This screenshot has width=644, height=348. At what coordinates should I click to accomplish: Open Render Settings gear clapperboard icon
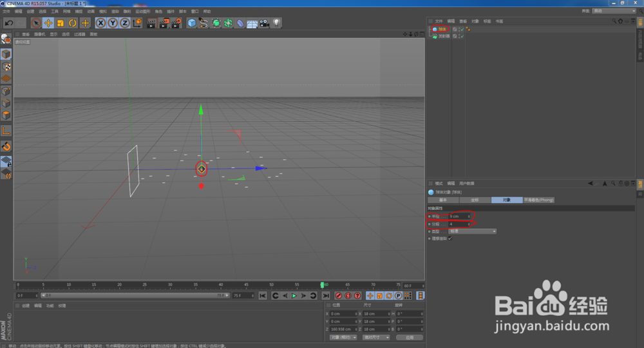coord(176,23)
